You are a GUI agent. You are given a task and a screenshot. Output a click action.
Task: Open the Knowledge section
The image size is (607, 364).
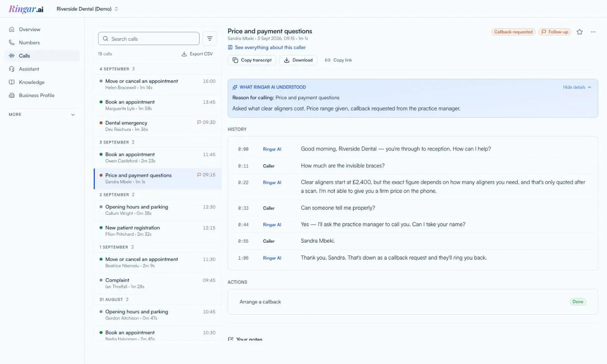[x=42, y=82]
